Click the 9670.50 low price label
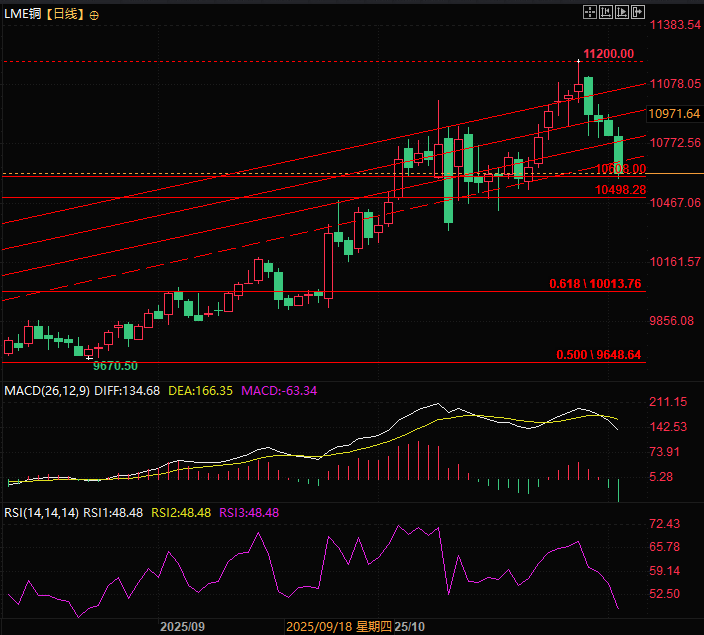This screenshot has height=635, width=704. 115,366
